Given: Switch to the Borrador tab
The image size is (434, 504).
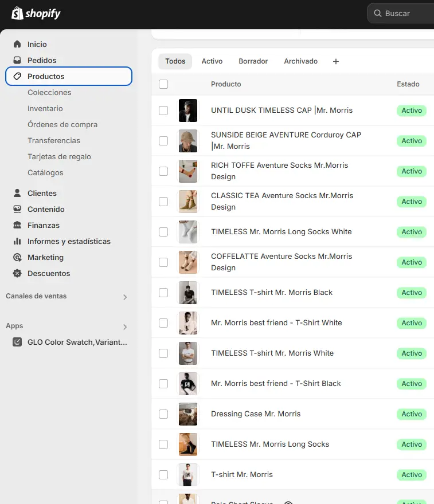Looking at the screenshot, I should 253,61.
